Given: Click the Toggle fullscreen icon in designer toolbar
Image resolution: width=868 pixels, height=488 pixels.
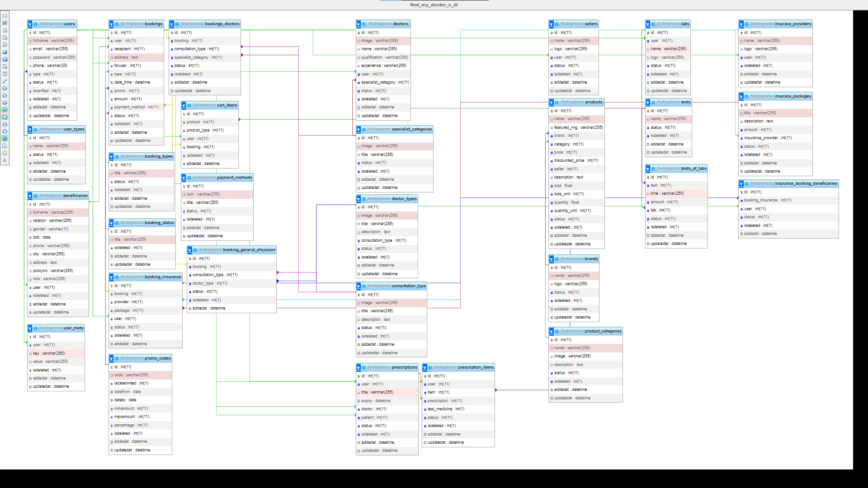Looking at the screenshot, I should 5,23.
